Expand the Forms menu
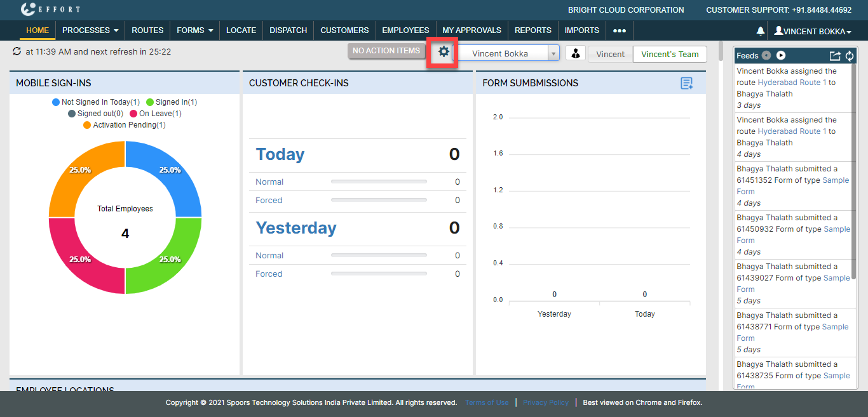Viewport: 868px width, 417px height. [194, 30]
